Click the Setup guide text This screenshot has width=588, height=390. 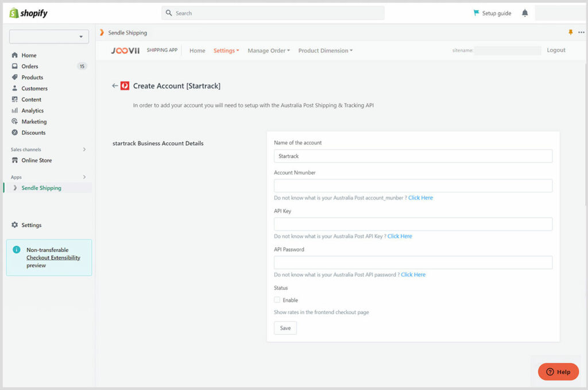pos(497,13)
